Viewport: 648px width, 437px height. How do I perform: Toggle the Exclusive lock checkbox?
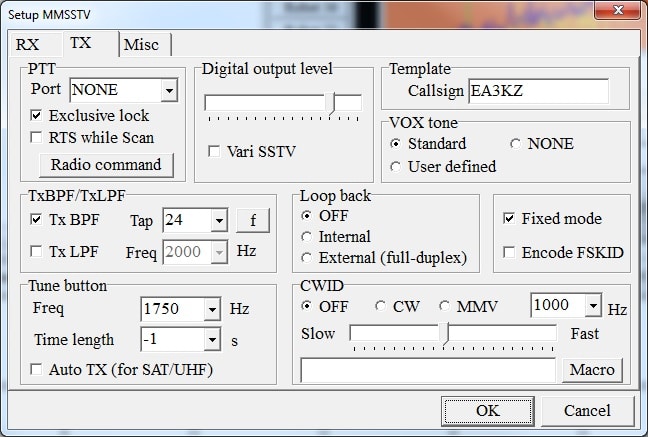[36, 115]
